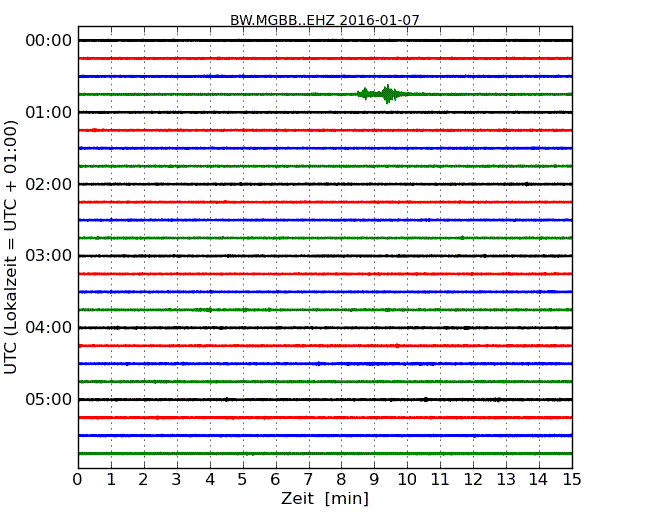Image resolution: width=650 pixels, height=520 pixels.
Task: Click x-axis tick label 9
Action: point(374,480)
